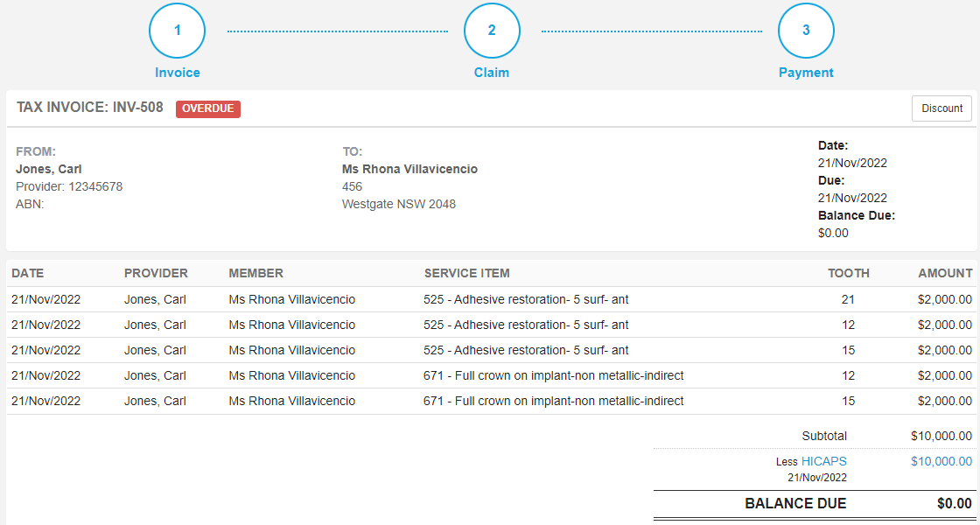Click the patient name Ms Rhona Villavicencio
The image size is (980, 525).
409,169
